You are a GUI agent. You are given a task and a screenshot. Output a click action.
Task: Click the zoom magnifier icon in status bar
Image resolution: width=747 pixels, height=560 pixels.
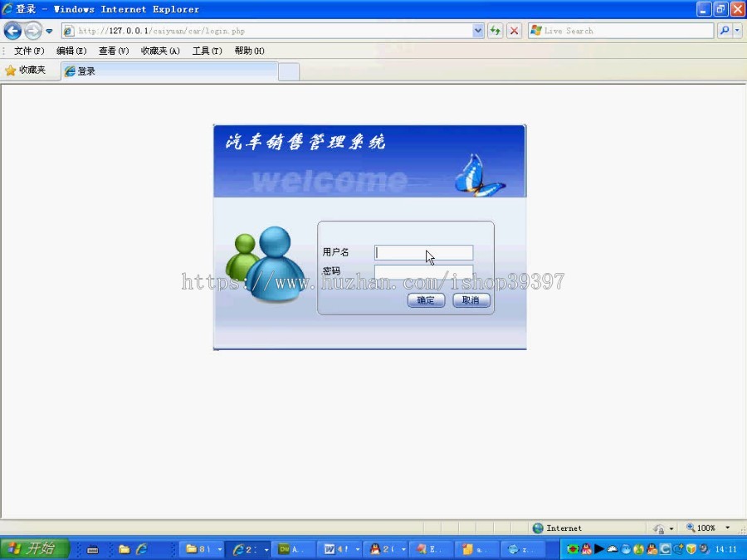coord(691,528)
